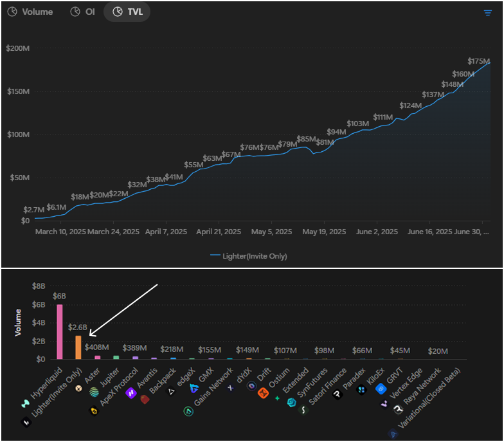
Task: Click the $389M volume label
Action: click(x=135, y=348)
